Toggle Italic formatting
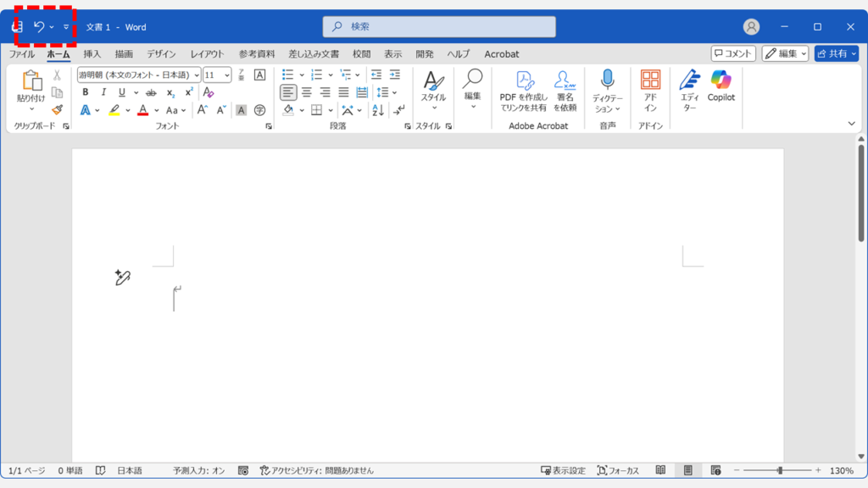Screen dimensions: 868x488 pos(103,92)
